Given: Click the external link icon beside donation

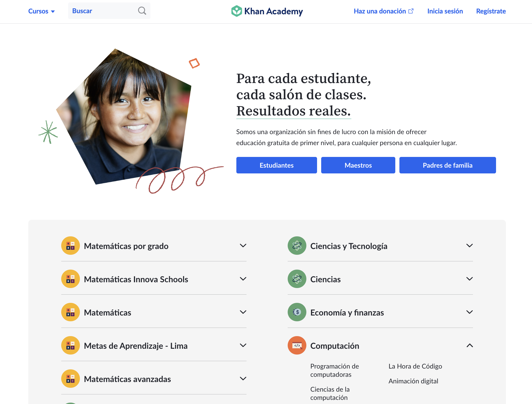Looking at the screenshot, I should tap(411, 11).
